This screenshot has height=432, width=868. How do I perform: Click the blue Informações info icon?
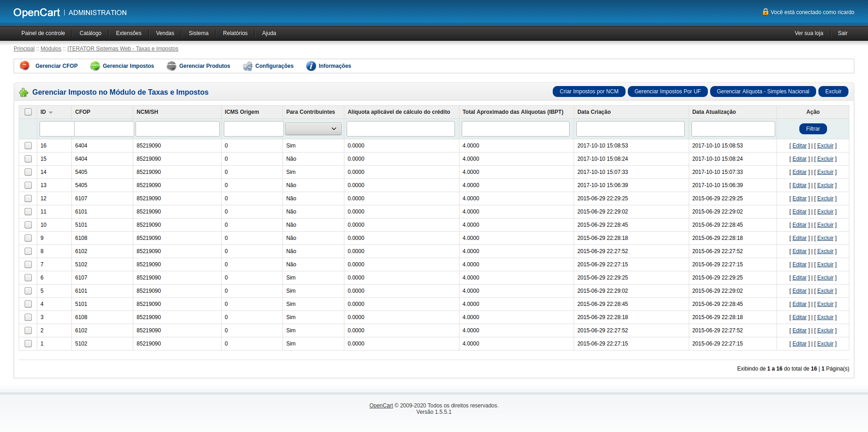pos(311,66)
